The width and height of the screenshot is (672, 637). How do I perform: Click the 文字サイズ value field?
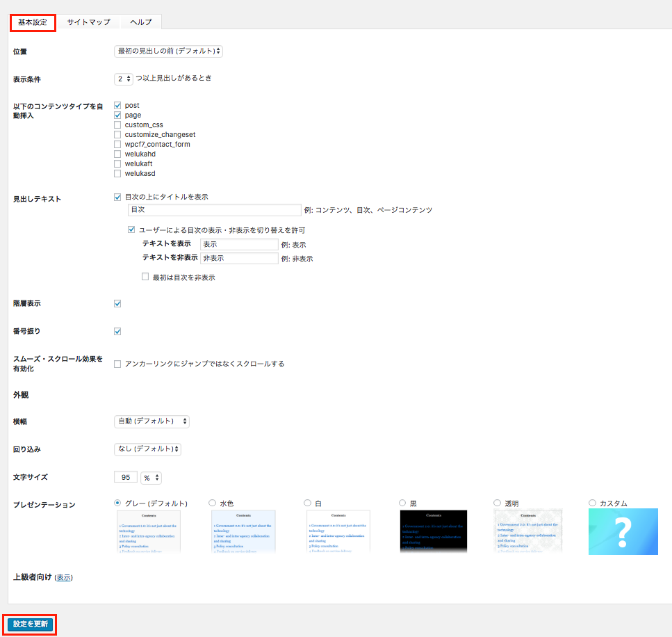pyautogui.click(x=126, y=478)
